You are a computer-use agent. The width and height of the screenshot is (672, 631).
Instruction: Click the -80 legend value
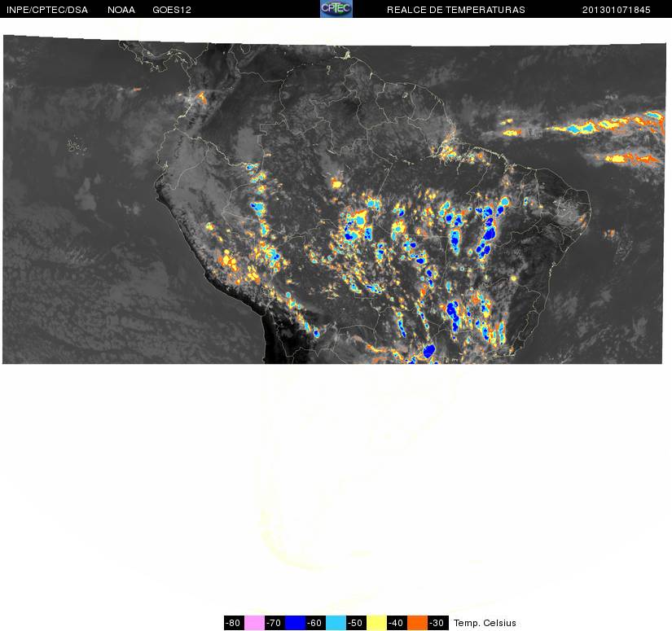click(x=234, y=622)
